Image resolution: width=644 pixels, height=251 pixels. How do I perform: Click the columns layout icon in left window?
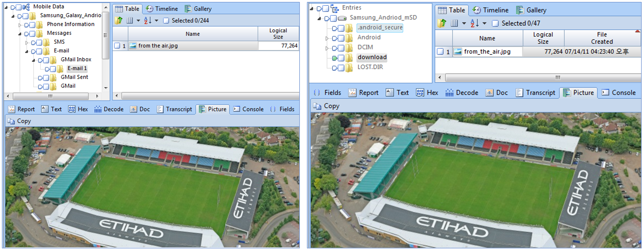pyautogui.click(x=130, y=20)
